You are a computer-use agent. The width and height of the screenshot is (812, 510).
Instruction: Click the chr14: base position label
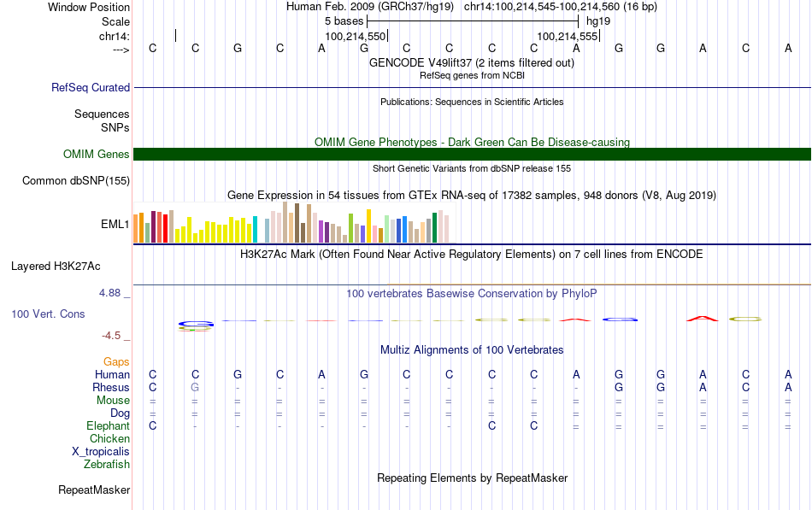[114, 36]
